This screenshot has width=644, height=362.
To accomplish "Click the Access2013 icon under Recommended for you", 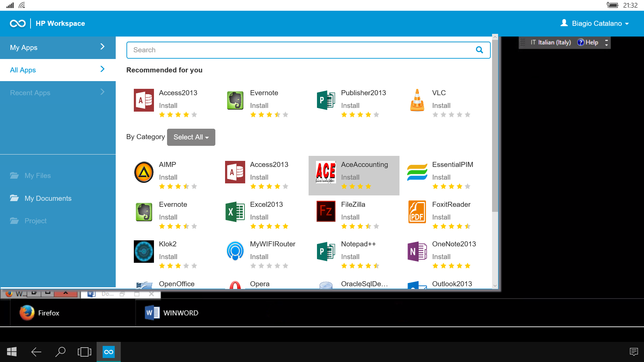I will [x=144, y=100].
